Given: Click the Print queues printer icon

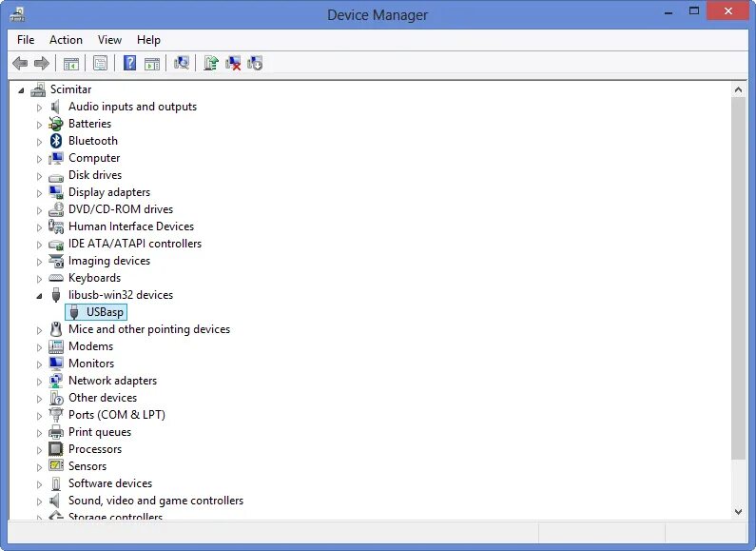Looking at the screenshot, I should click(56, 432).
